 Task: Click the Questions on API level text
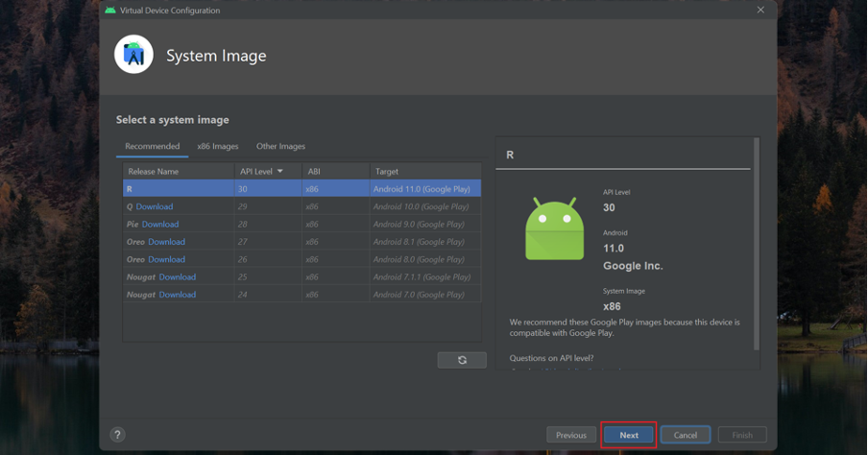pyautogui.click(x=551, y=358)
